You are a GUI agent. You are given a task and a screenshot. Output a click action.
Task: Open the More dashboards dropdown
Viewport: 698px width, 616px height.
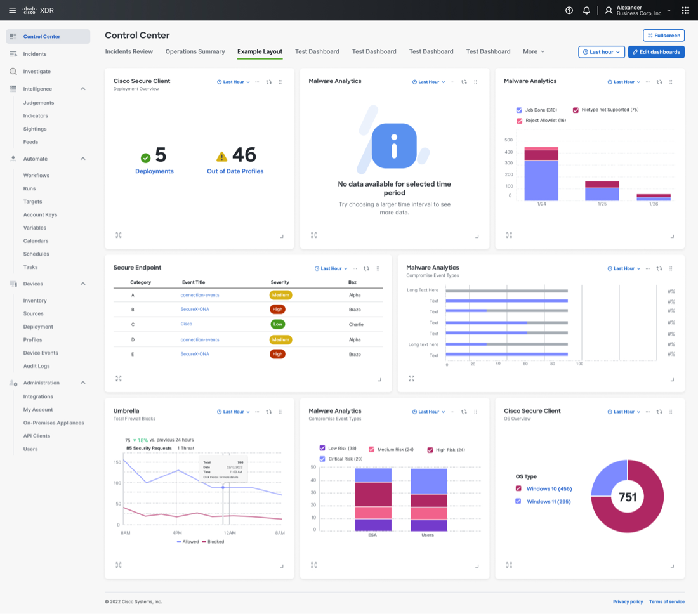point(533,51)
